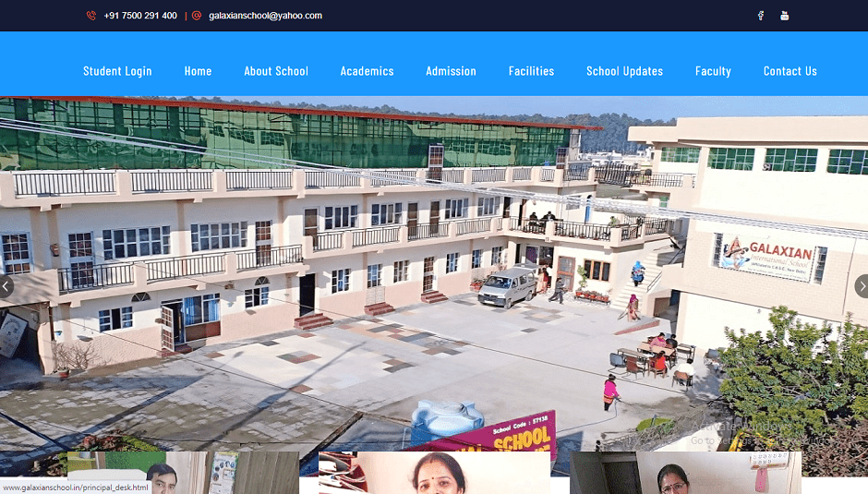Click the red phone icon in top bar
Viewport: 868px width, 494px height.
91,16
